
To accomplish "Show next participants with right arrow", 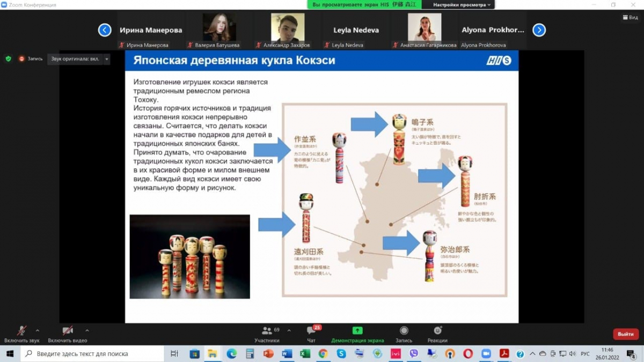I will pyautogui.click(x=539, y=30).
